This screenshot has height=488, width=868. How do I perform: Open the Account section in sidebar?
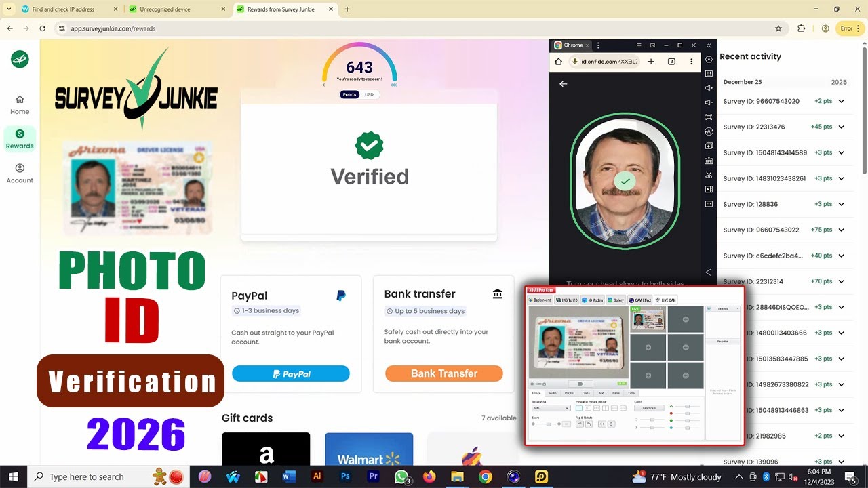pyautogui.click(x=20, y=173)
